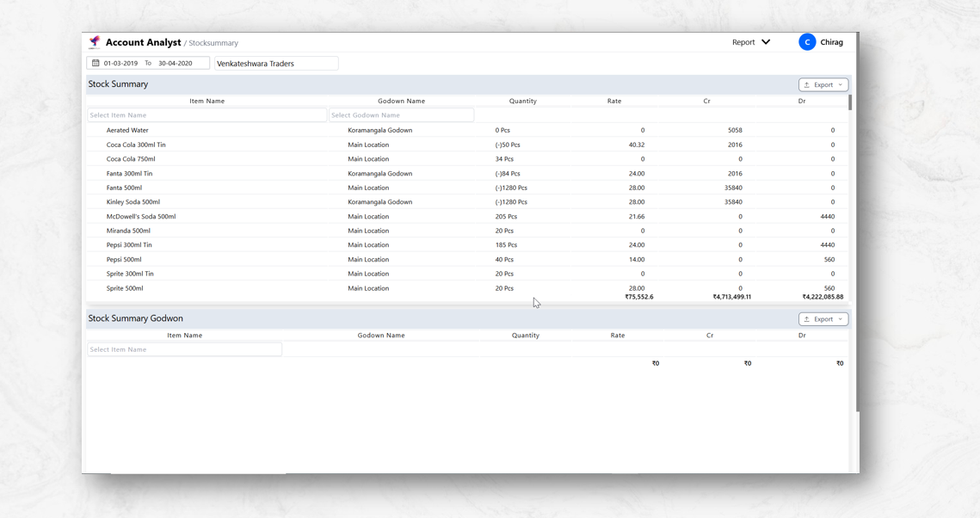Open Export dropdown in Stock Summary
980x518 pixels.
(823, 85)
